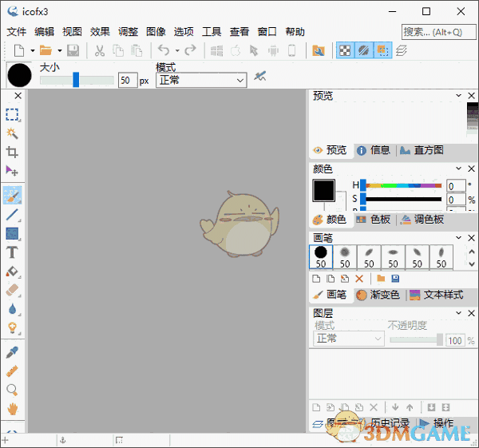479x448 pixels.
Task: Expand the 画笔 panel options chevron
Action: [458, 237]
